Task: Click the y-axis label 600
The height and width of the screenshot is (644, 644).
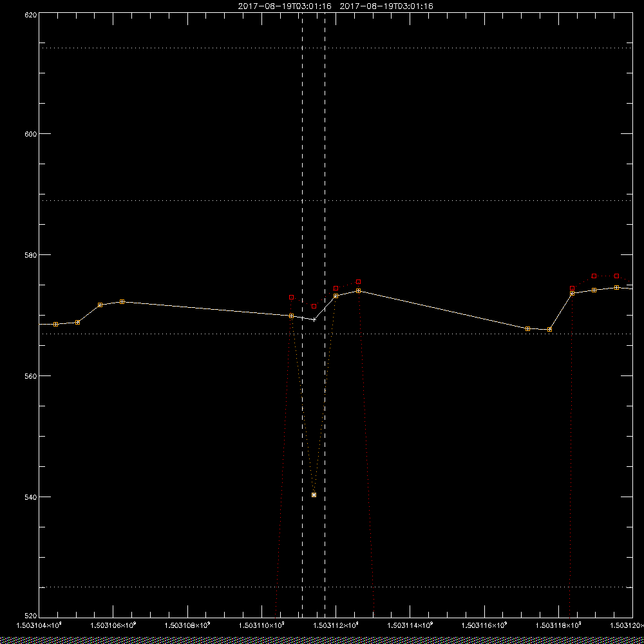Action: [x=31, y=133]
